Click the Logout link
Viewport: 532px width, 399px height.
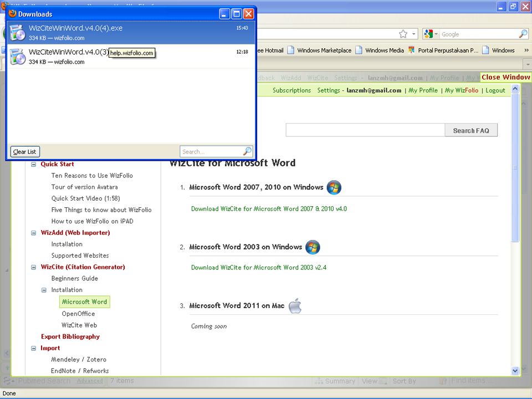tap(495, 90)
